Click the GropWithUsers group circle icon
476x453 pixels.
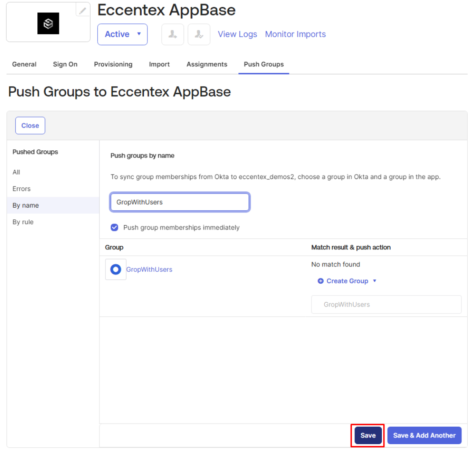coord(116,270)
